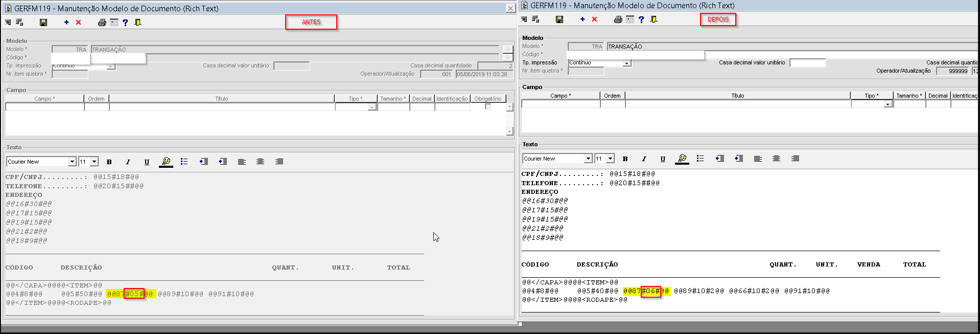This screenshot has height=334, width=980.
Task: Center text in DEPOIS text editor
Action: click(776, 159)
